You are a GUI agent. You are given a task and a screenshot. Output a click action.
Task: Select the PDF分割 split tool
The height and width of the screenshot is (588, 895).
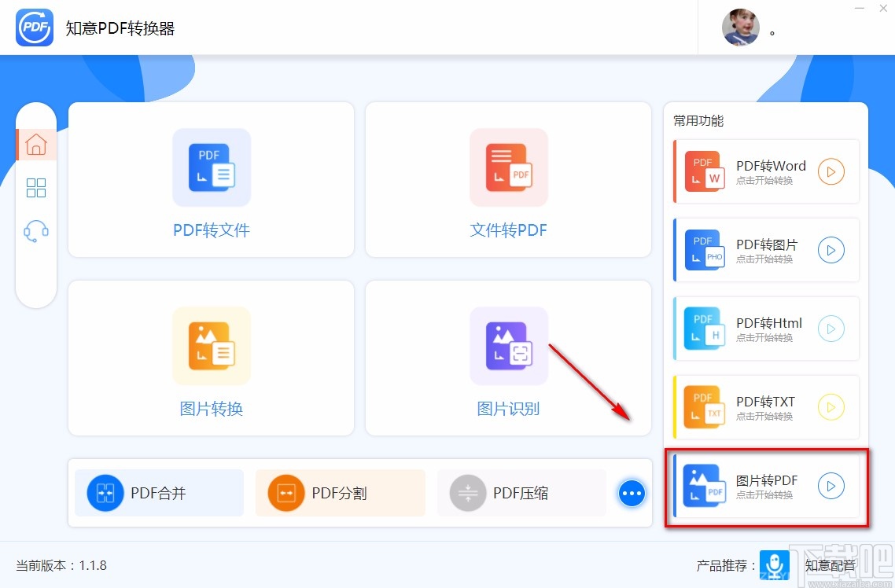(x=340, y=493)
